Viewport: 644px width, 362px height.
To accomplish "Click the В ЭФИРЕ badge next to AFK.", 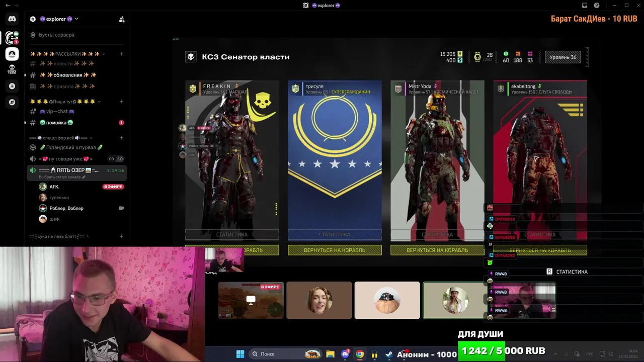I will coord(113,187).
